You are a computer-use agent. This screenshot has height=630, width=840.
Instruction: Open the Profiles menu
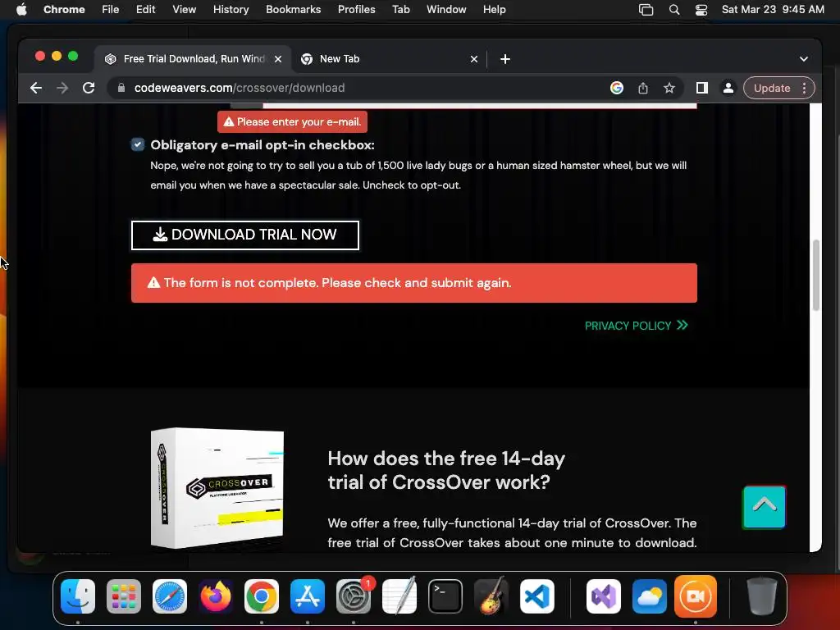click(x=356, y=9)
